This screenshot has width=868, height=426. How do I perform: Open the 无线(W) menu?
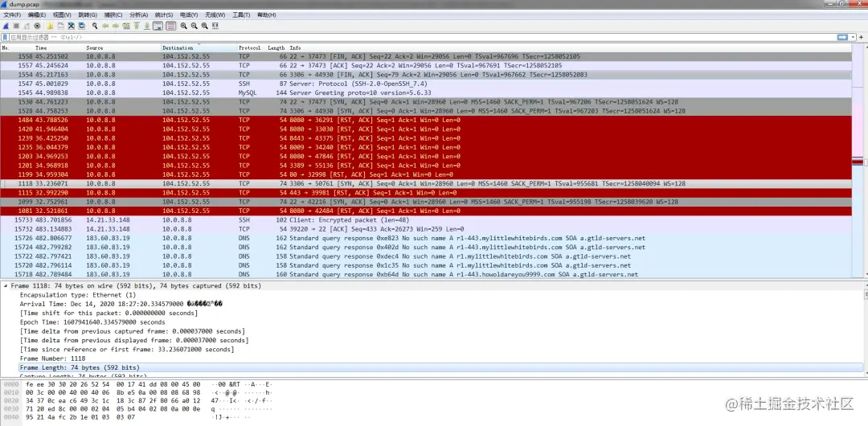215,15
